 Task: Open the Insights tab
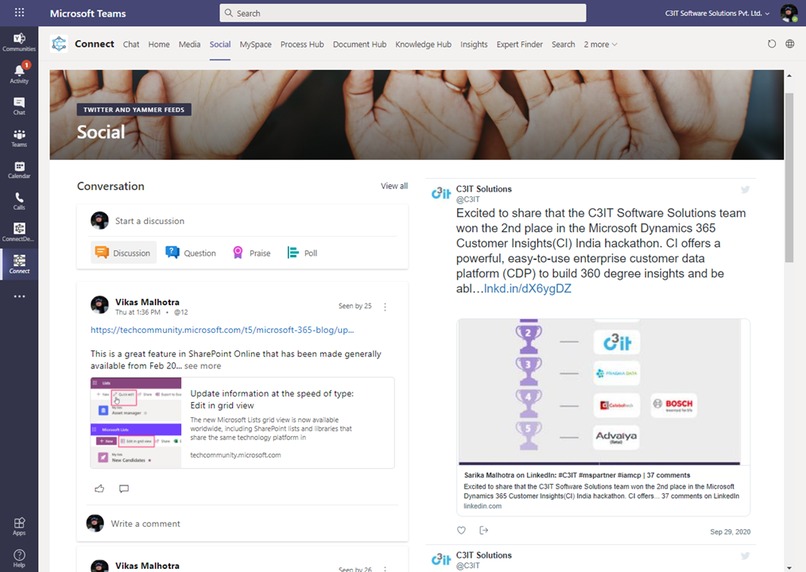pyautogui.click(x=474, y=44)
